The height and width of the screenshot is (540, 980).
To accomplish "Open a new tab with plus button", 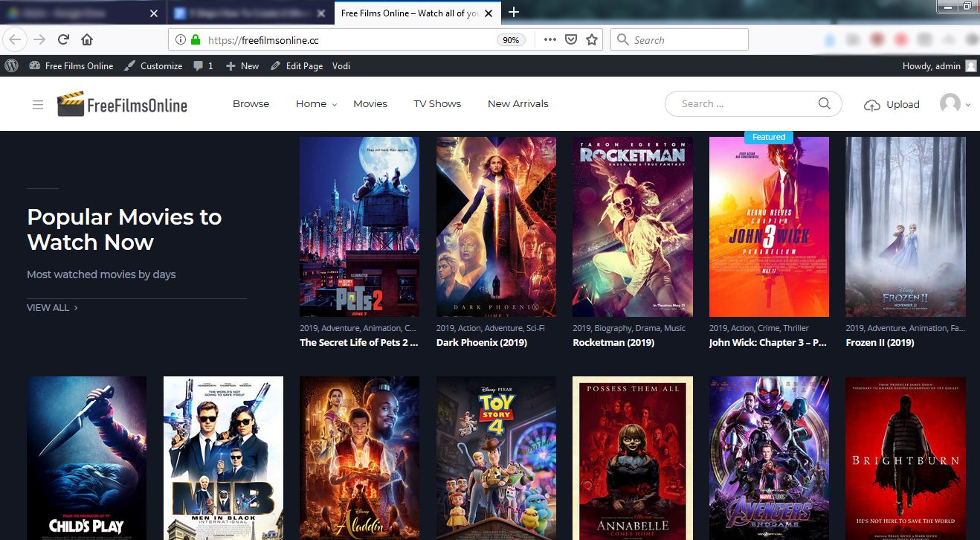I will point(514,12).
